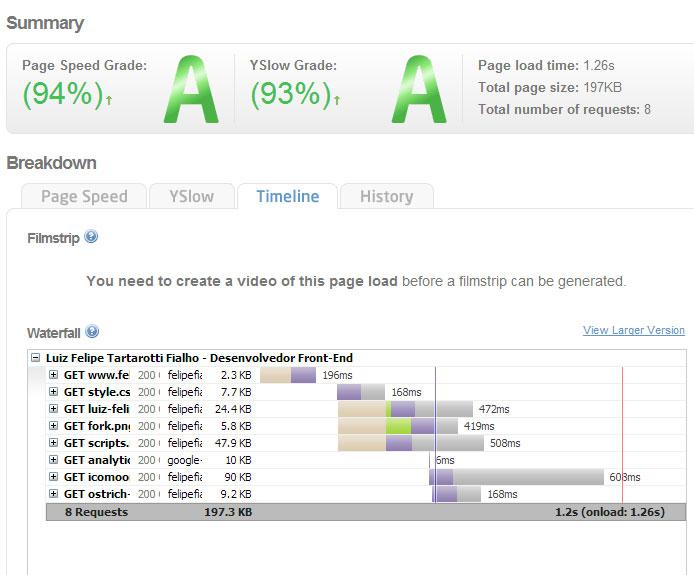Open the Waterfall help icon
The image size is (694, 575).
tap(92, 332)
